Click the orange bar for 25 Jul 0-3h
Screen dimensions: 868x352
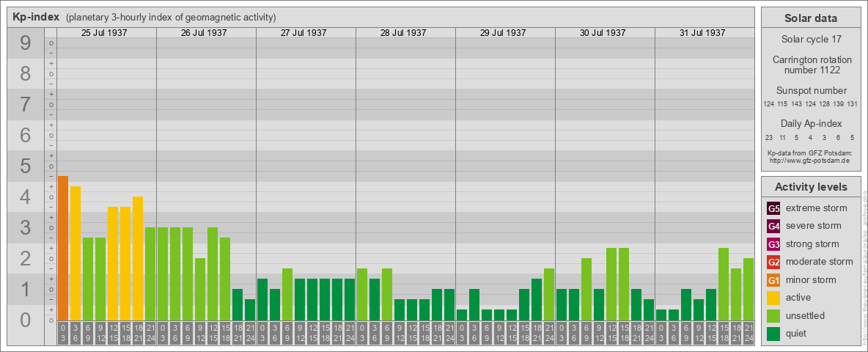pyautogui.click(x=63, y=248)
